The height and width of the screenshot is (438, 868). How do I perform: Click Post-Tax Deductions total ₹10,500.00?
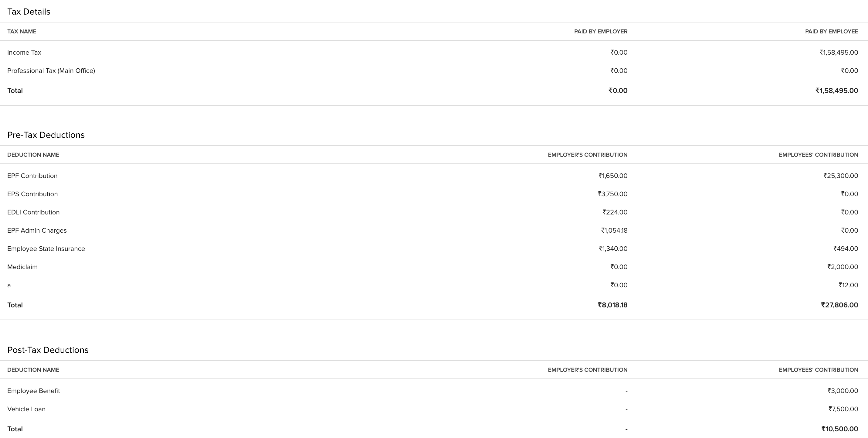pyautogui.click(x=839, y=429)
